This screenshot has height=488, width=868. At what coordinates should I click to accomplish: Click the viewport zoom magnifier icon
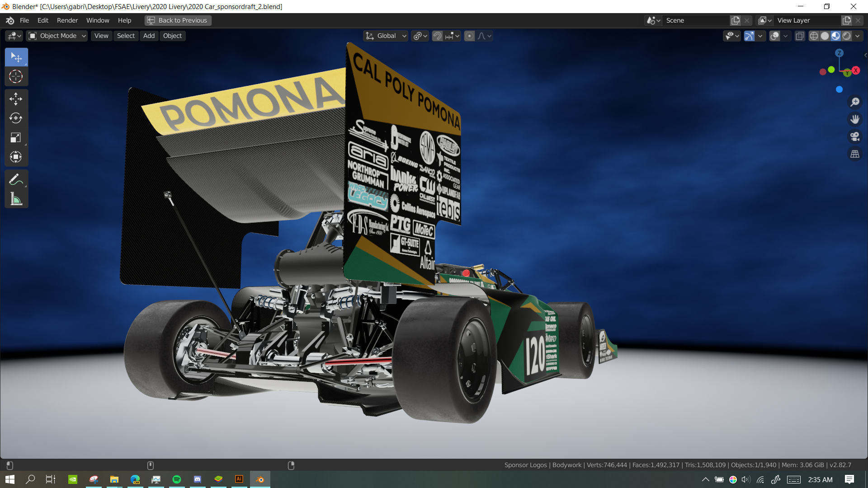[854, 102]
